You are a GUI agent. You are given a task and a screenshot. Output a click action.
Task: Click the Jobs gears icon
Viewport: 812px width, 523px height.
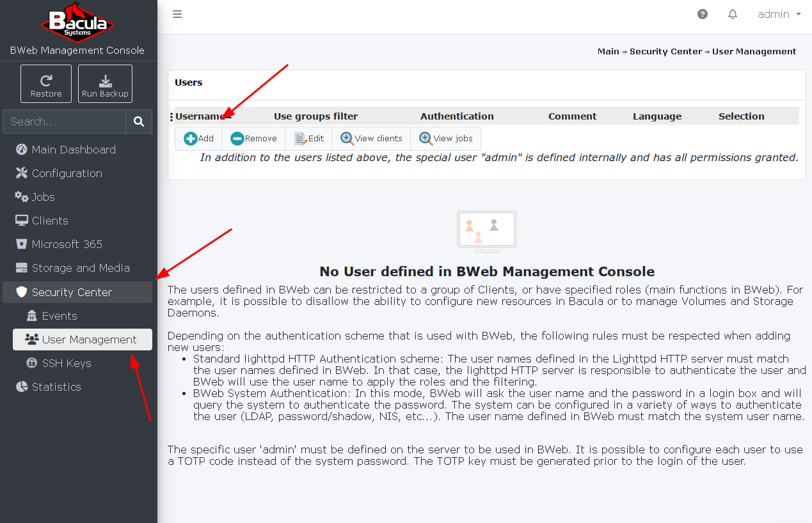tap(22, 197)
